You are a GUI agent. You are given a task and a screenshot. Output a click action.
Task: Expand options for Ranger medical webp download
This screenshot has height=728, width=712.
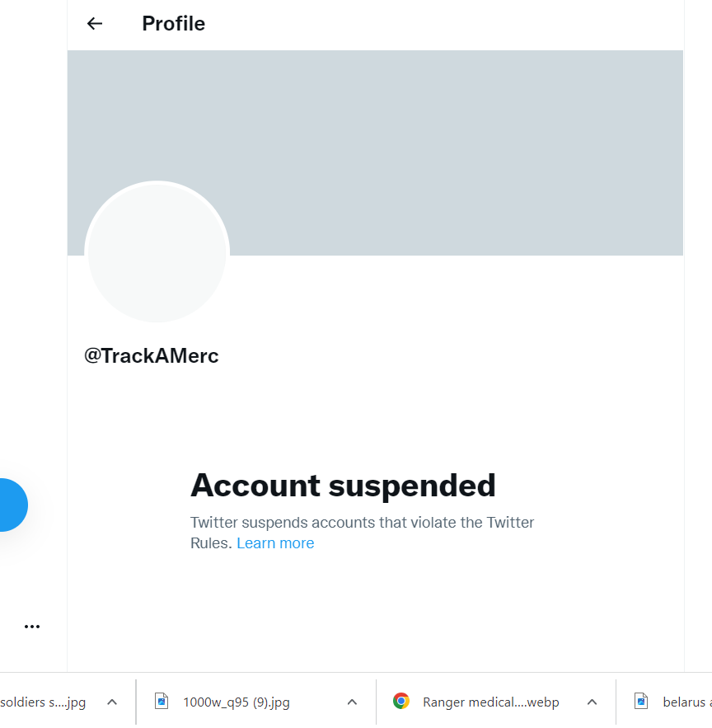tap(592, 702)
